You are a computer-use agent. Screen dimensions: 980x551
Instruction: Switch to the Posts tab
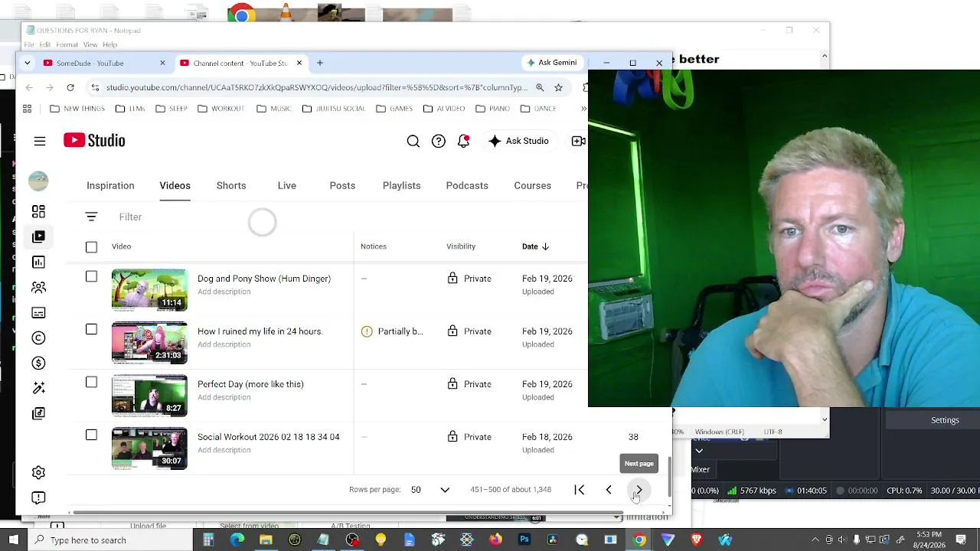click(342, 186)
